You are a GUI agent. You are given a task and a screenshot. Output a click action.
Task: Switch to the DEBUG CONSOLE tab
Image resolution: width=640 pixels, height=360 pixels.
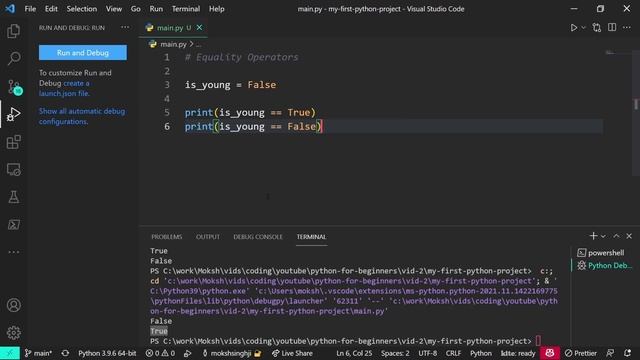[258, 237]
